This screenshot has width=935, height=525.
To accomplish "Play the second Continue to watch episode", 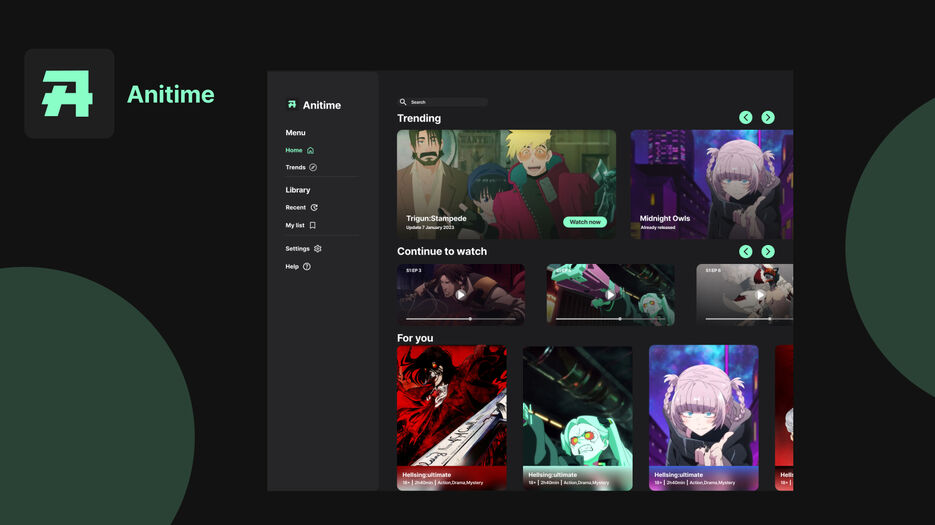I will tap(610, 295).
